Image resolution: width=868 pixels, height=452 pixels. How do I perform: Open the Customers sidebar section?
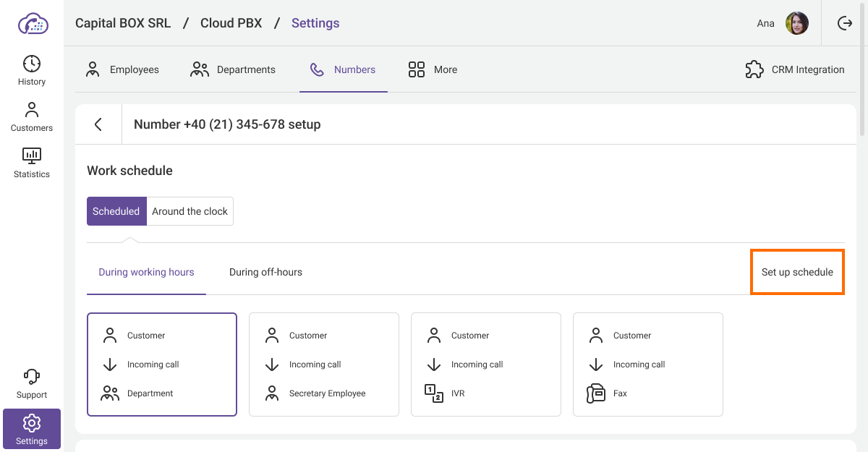[x=32, y=117]
